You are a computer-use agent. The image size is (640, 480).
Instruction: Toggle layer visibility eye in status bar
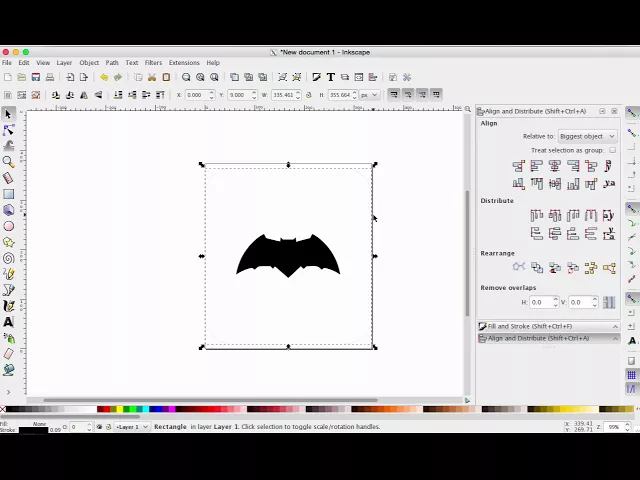click(x=99, y=427)
